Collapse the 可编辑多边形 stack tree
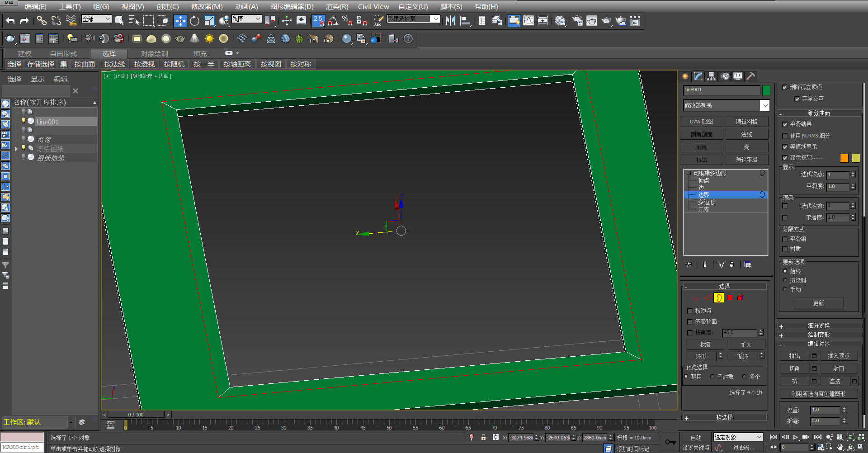 (x=688, y=173)
